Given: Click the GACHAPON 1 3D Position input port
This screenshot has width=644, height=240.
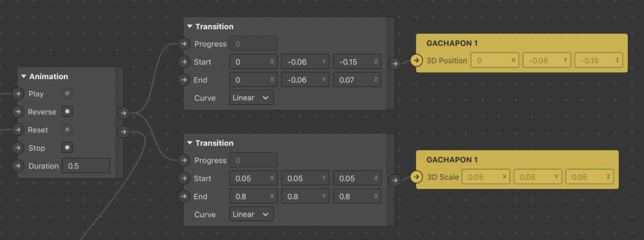Looking at the screenshot, I should pyautogui.click(x=416, y=60).
